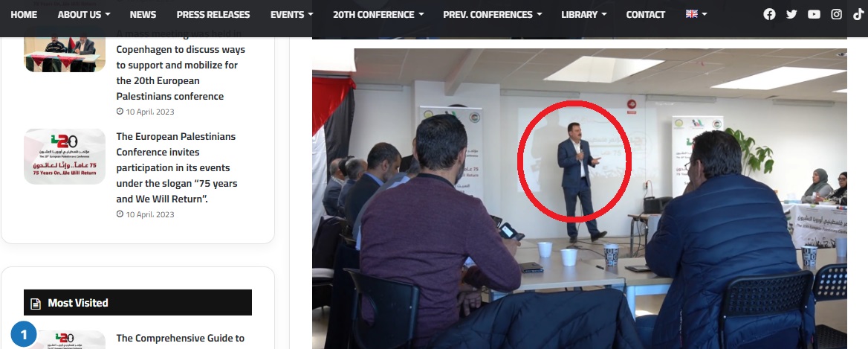Open the Copenhagen mass meeting article link

click(181, 65)
